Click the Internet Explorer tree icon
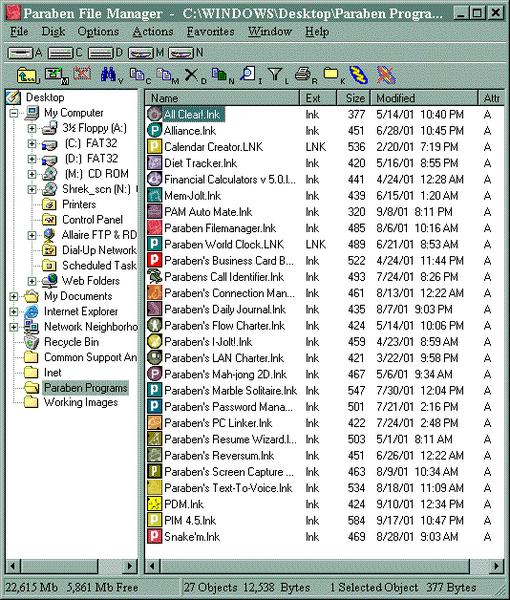Image resolution: width=510 pixels, height=600 pixels. pos(31,311)
